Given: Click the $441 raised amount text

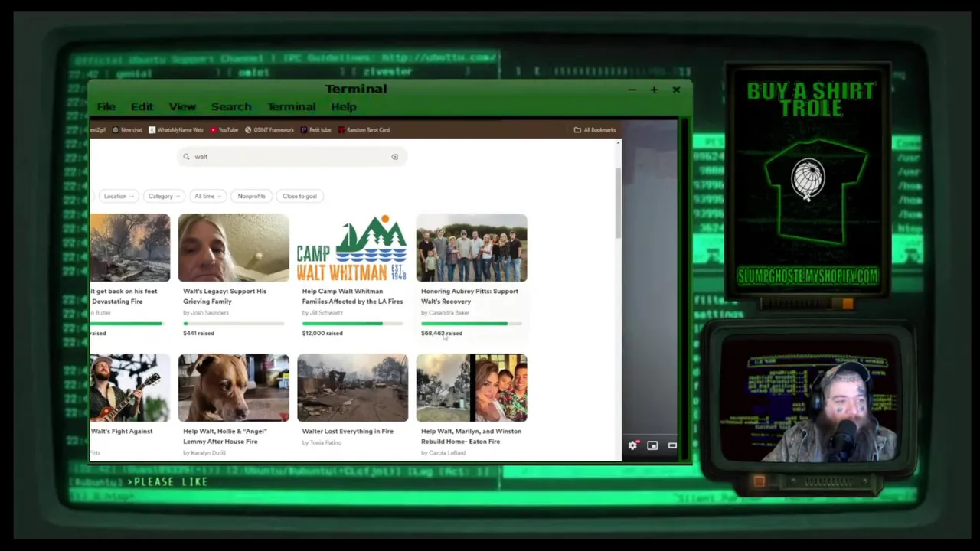Looking at the screenshot, I should [x=198, y=334].
